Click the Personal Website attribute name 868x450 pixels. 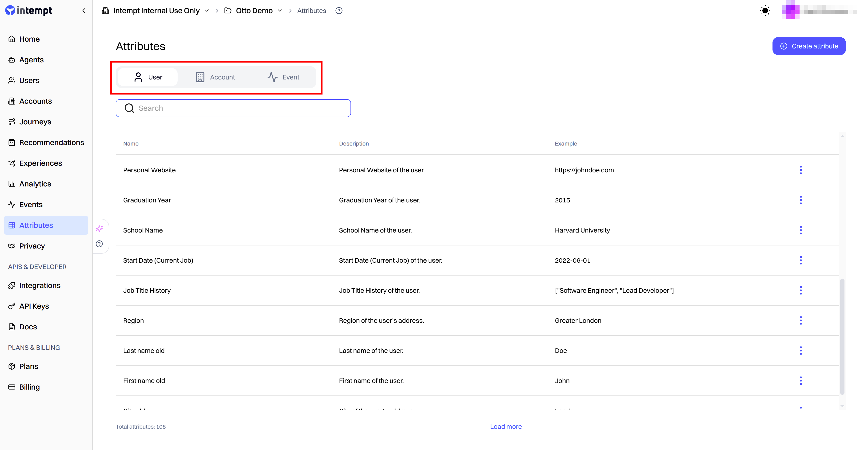pyautogui.click(x=149, y=170)
